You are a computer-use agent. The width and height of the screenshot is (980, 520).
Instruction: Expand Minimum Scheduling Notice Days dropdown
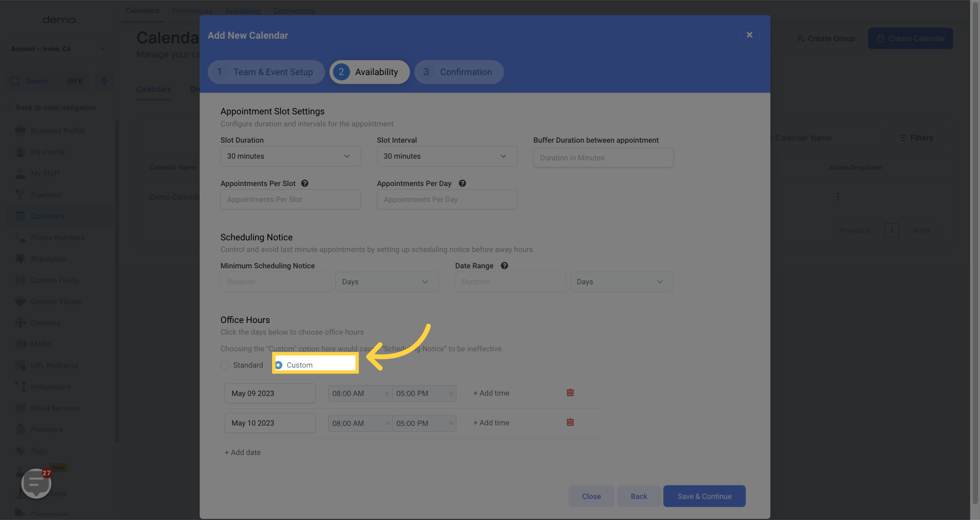386,281
